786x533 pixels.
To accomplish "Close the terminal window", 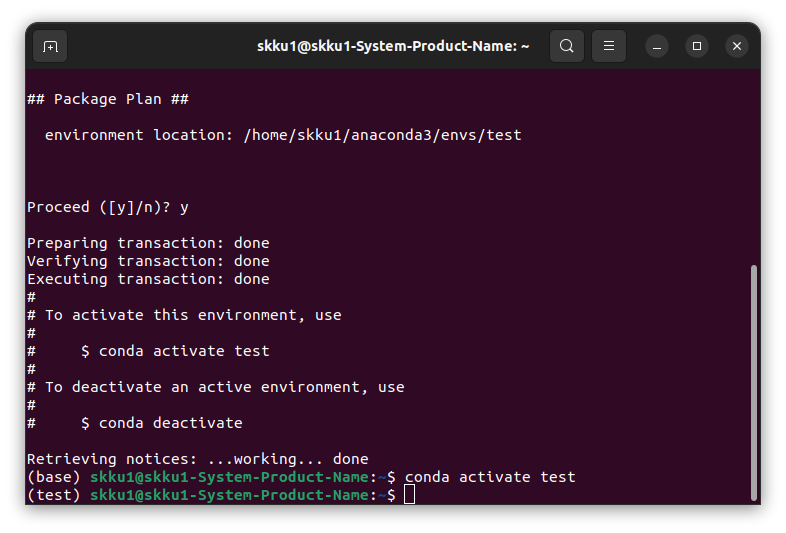I will pyautogui.click(x=737, y=46).
